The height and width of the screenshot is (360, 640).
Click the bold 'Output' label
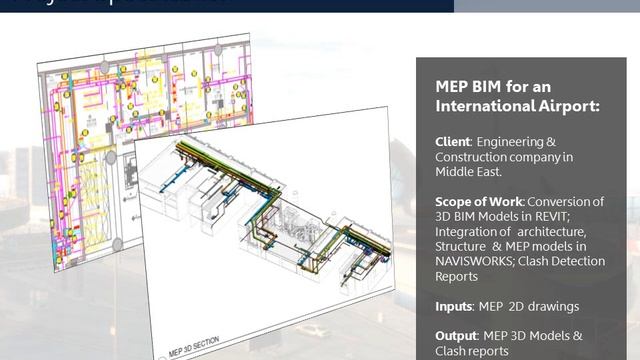tap(456, 336)
